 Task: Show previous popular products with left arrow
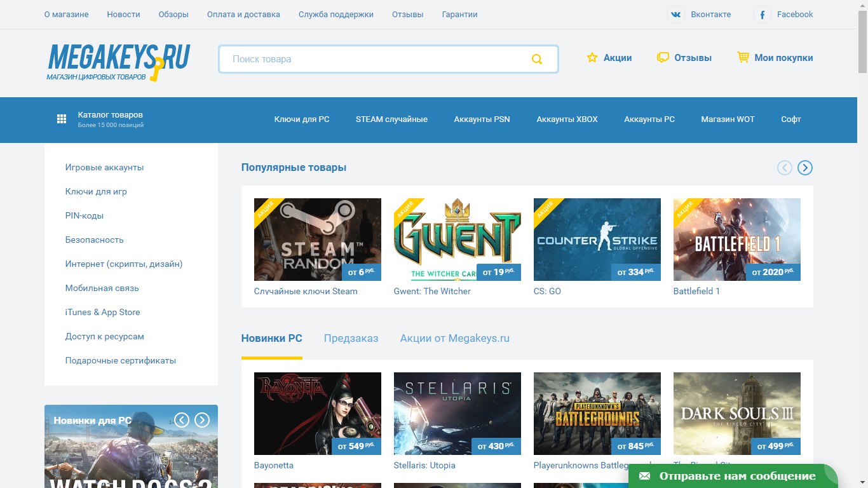point(785,168)
